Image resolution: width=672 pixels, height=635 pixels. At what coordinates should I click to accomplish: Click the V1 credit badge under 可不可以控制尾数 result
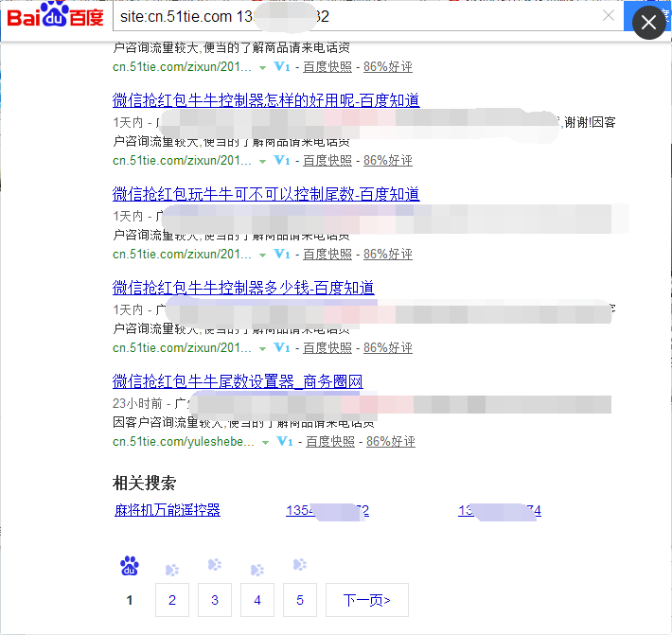282,255
